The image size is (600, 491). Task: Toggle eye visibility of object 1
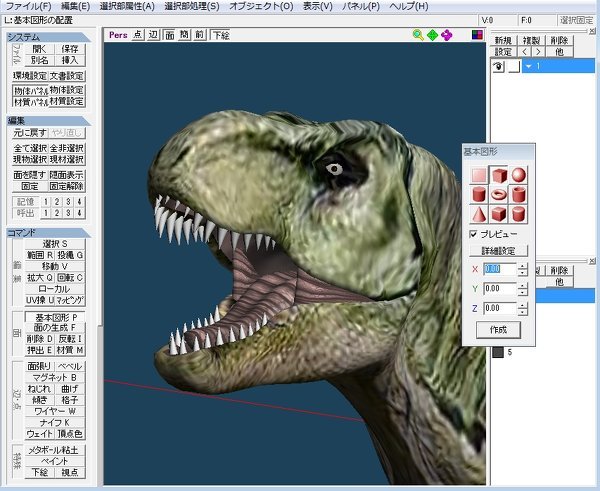click(498, 66)
